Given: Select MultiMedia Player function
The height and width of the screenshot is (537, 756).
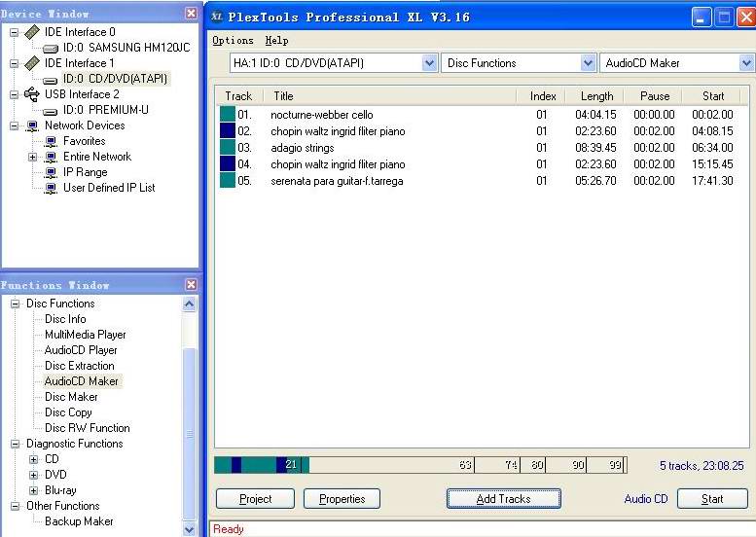Looking at the screenshot, I should [x=85, y=335].
